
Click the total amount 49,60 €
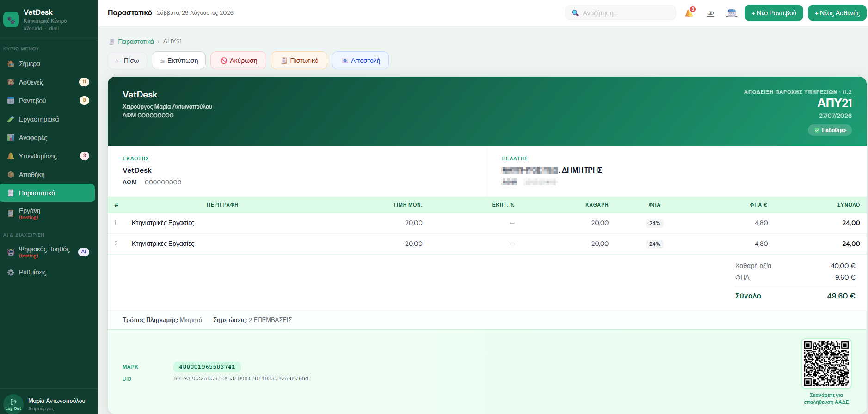pos(841,296)
